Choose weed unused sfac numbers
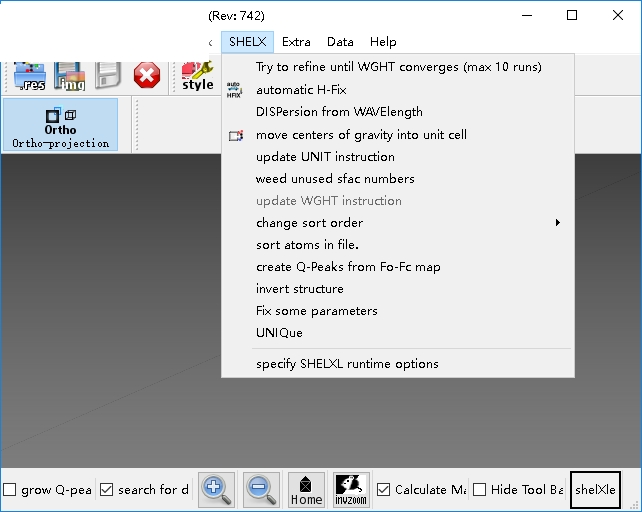 tap(398, 179)
